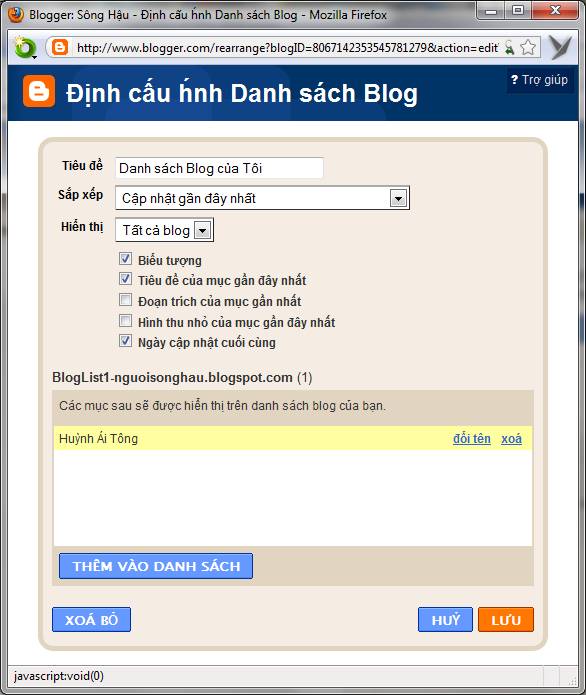Enable Đoạn trích của mục gần nhất
The width and height of the screenshot is (586, 695).
pos(125,300)
